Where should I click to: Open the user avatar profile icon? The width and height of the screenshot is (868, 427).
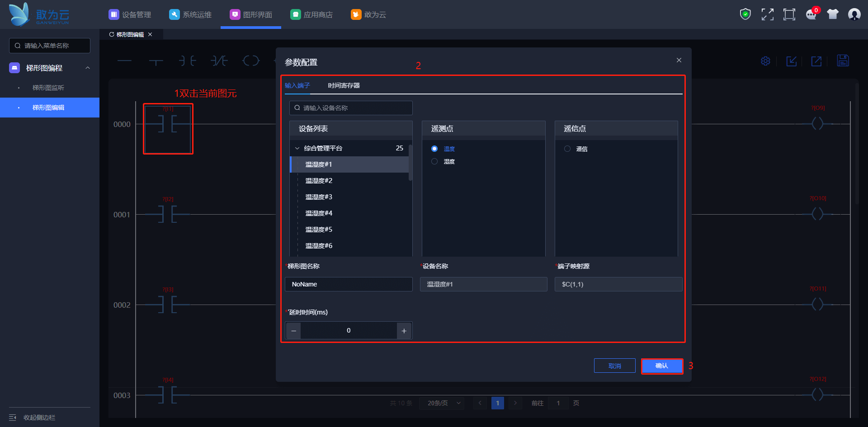(x=854, y=14)
